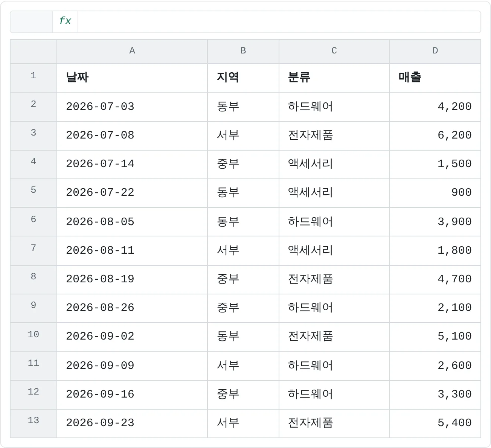The height and width of the screenshot is (448, 491).
Task: Select the cell with date 2026-07-22
Action: [x=132, y=193]
